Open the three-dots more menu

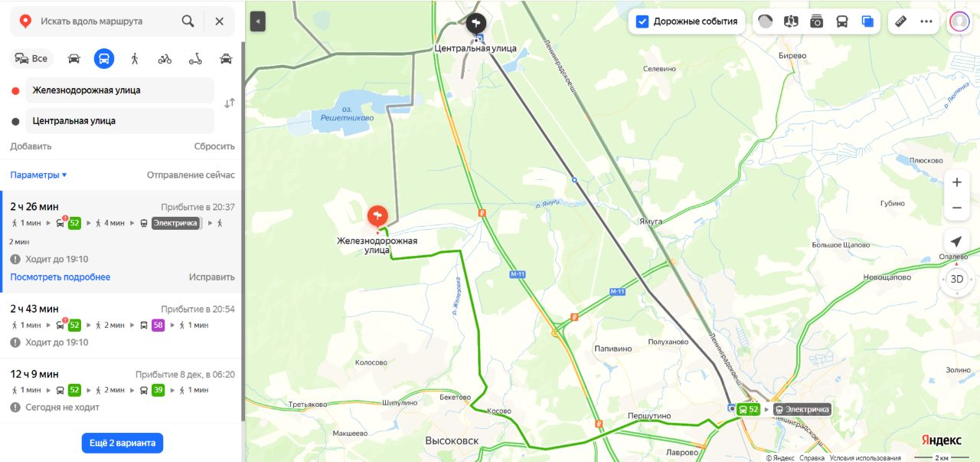point(926,21)
